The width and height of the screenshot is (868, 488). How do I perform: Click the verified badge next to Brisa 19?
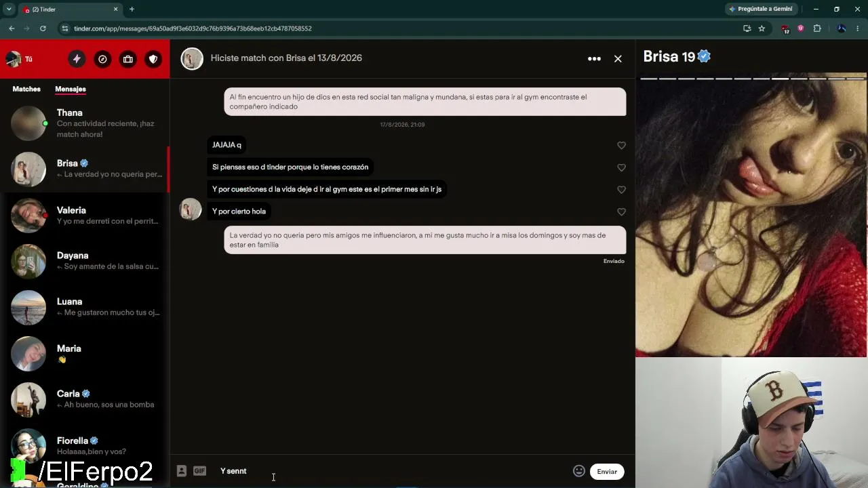pos(704,57)
